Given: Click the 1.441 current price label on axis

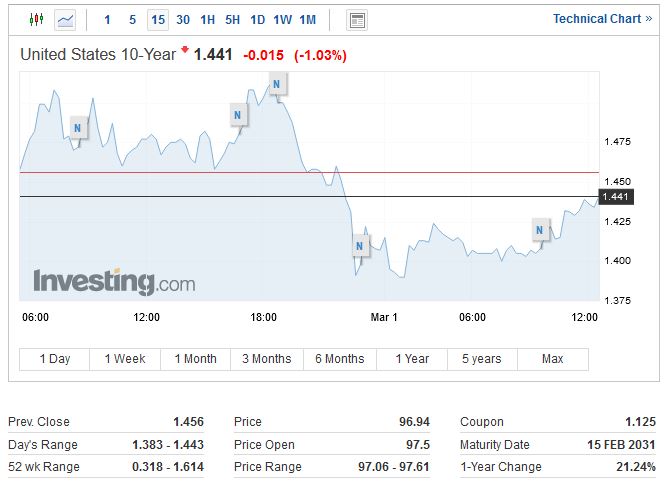Looking at the screenshot, I should click(614, 197).
